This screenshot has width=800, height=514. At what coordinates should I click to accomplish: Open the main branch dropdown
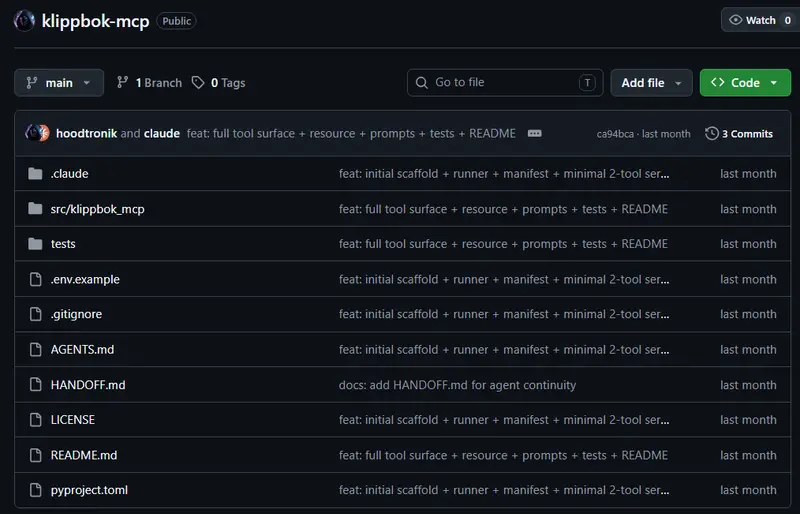pyautogui.click(x=59, y=83)
